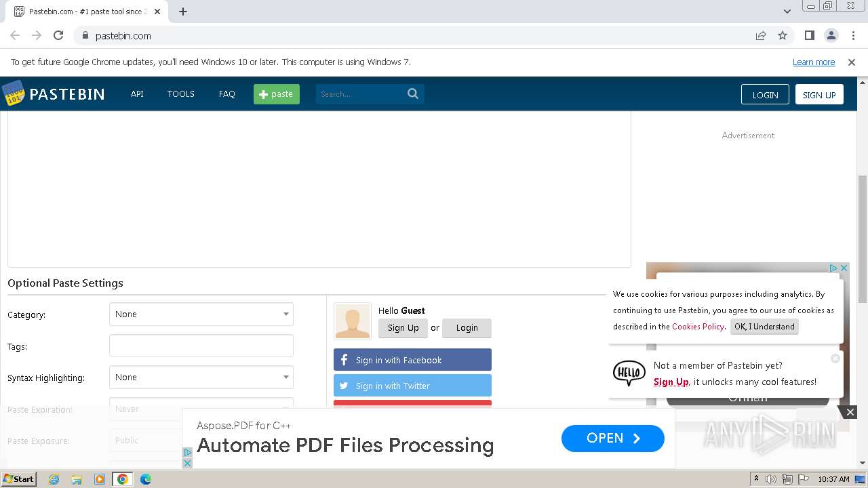This screenshot has width=868, height=488.
Task: Open Microsoft Edge from taskbar
Action: [x=146, y=479]
